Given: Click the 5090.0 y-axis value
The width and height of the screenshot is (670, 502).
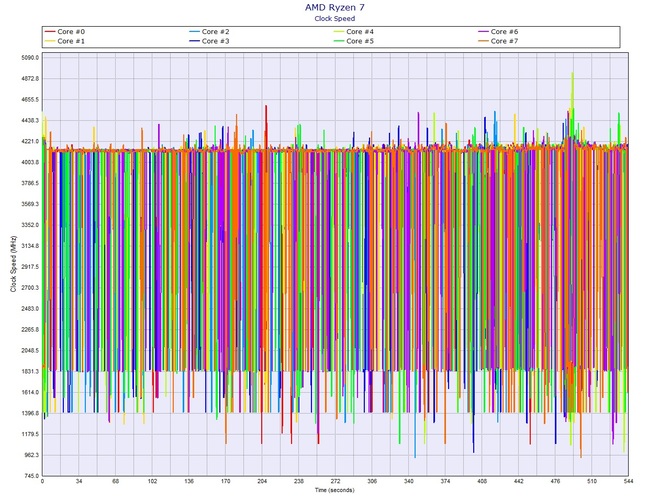Looking at the screenshot, I should [30, 58].
